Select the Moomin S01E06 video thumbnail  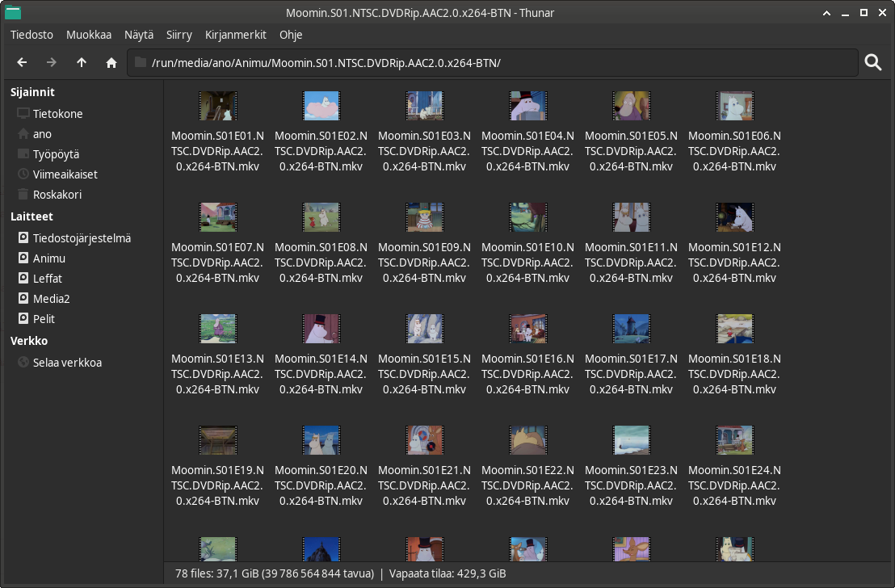pyautogui.click(x=734, y=106)
